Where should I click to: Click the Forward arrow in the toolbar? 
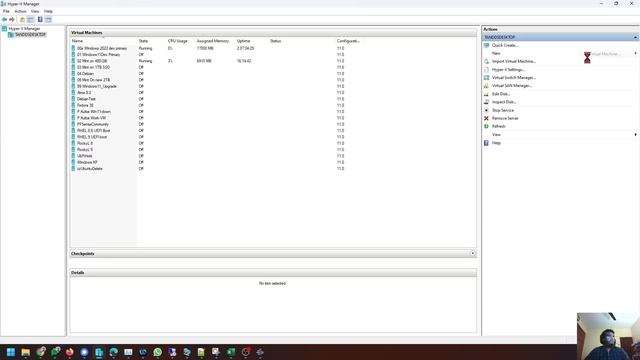click(x=12, y=20)
